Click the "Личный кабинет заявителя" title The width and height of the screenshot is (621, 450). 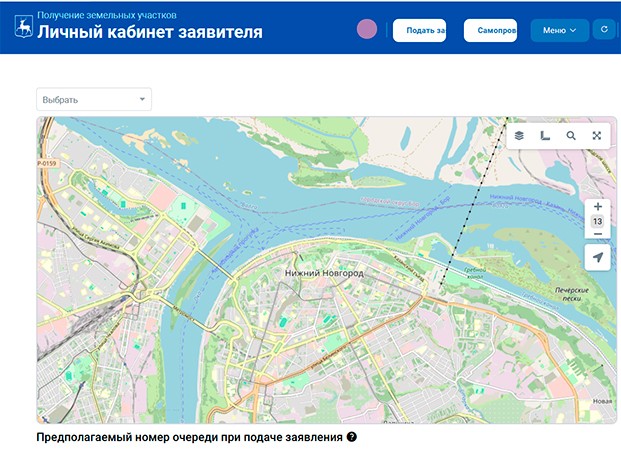(x=150, y=33)
